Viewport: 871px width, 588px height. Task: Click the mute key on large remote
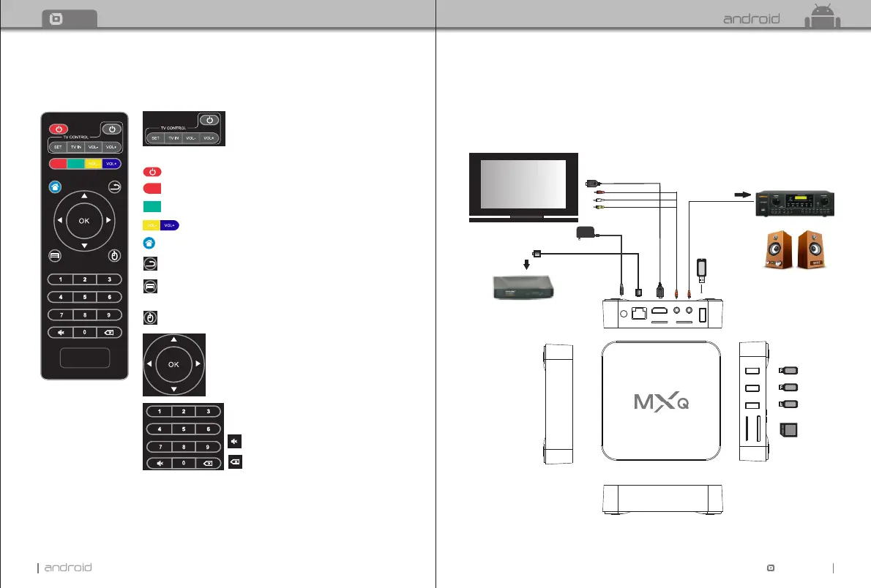[x=61, y=332]
